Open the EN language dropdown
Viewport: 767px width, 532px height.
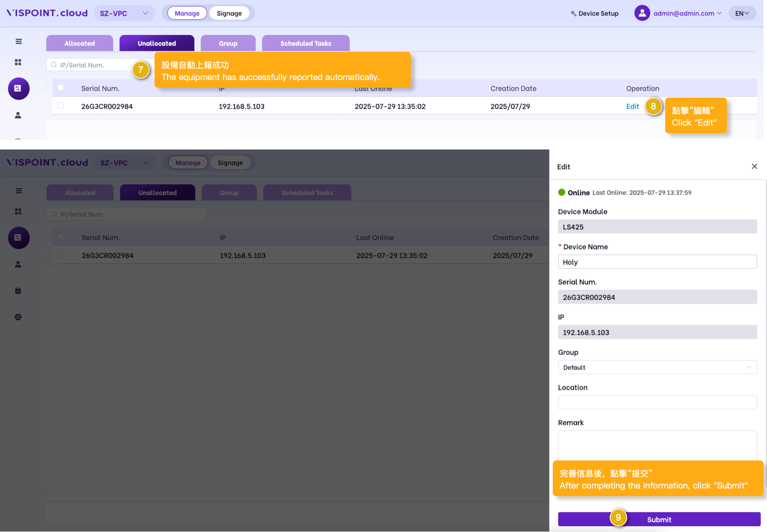point(742,13)
